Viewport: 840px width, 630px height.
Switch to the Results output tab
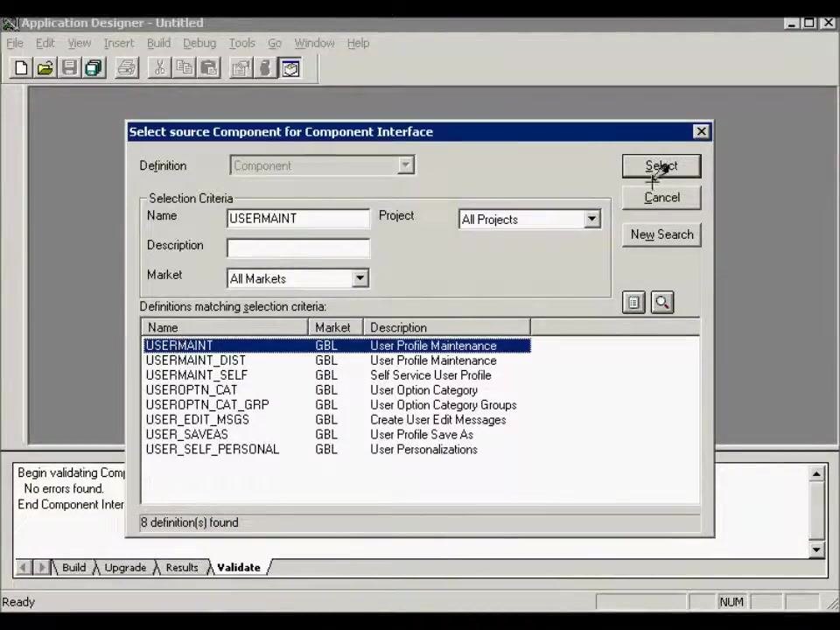[x=182, y=567]
